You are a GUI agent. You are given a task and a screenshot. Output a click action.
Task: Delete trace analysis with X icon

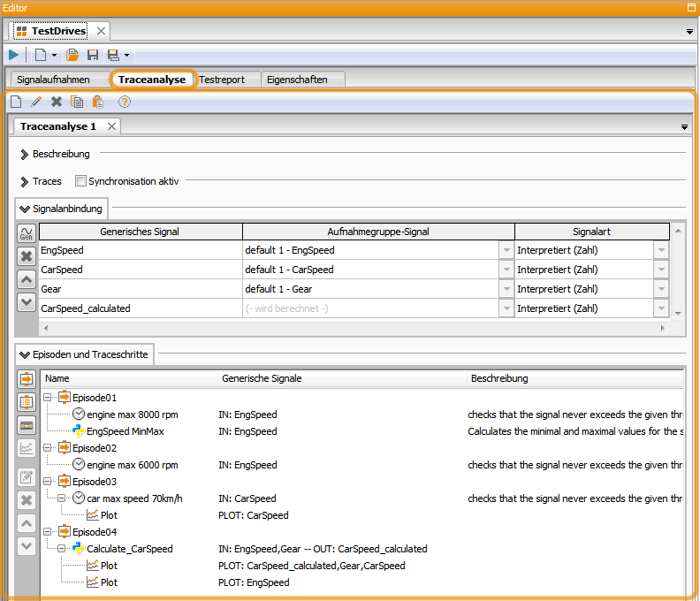point(57,102)
